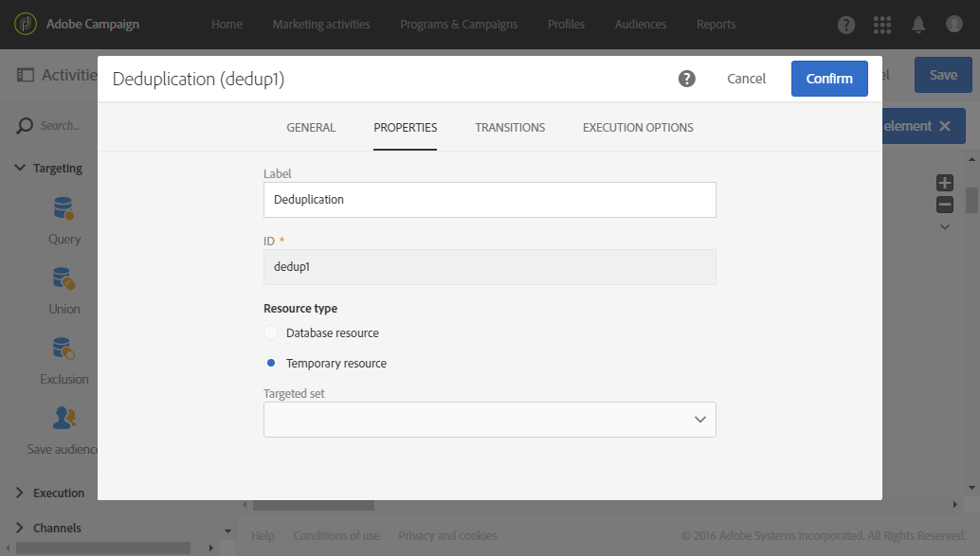
Task: Open Programs & Campaigns menu
Action: click(459, 25)
